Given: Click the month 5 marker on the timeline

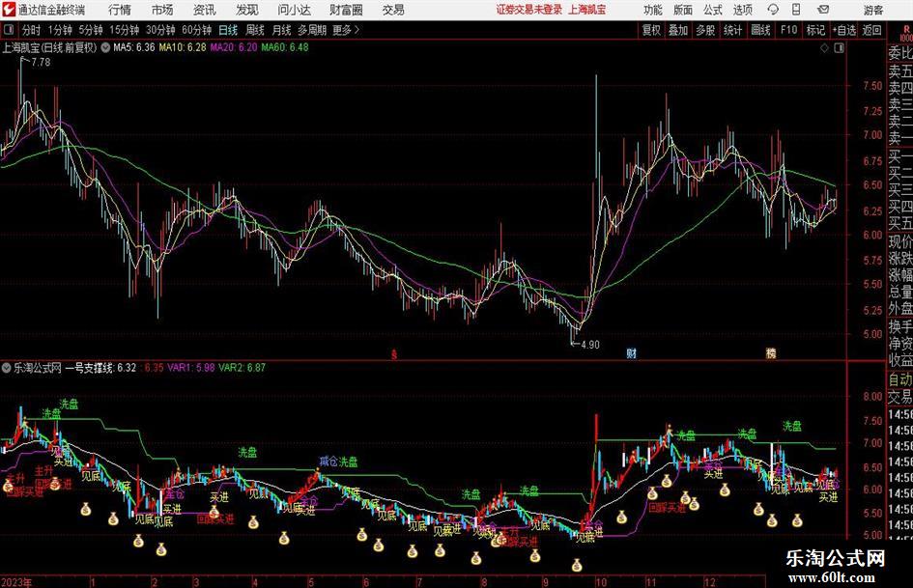Looking at the screenshot, I should pos(311,582).
